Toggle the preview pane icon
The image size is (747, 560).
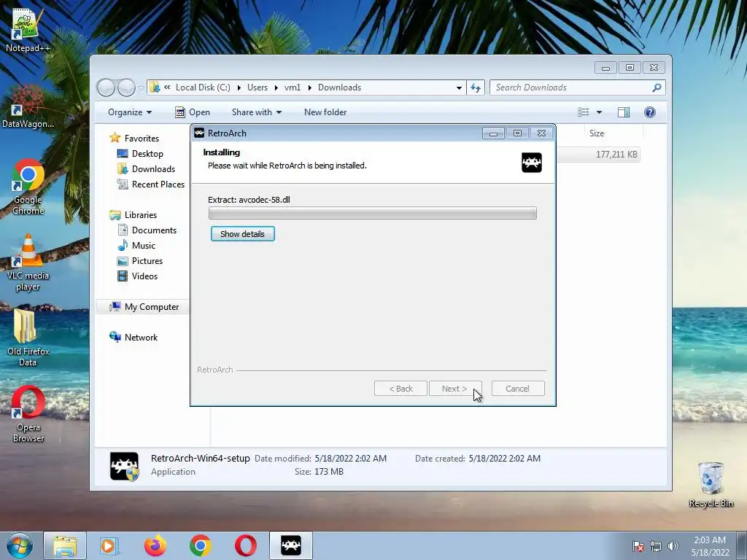tap(623, 112)
